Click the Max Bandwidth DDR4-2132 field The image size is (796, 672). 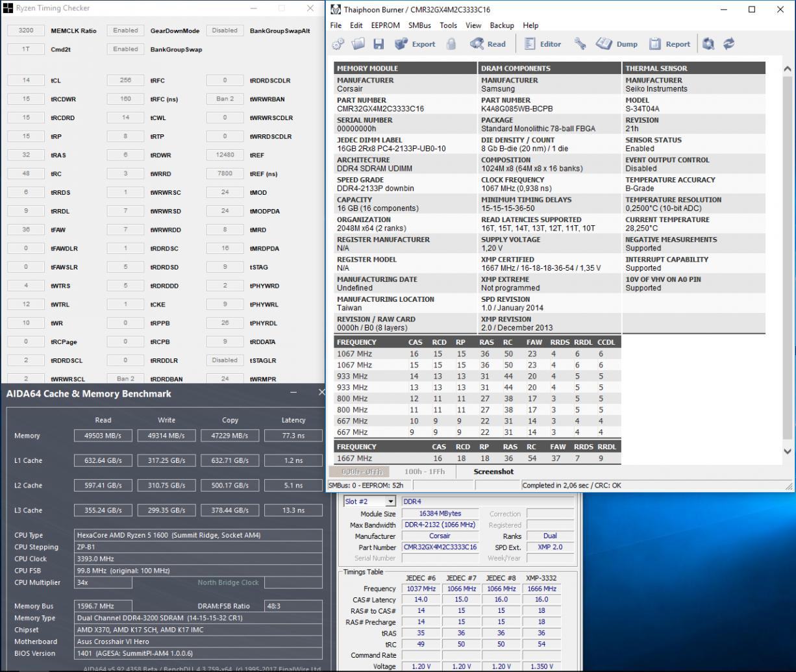(x=440, y=525)
